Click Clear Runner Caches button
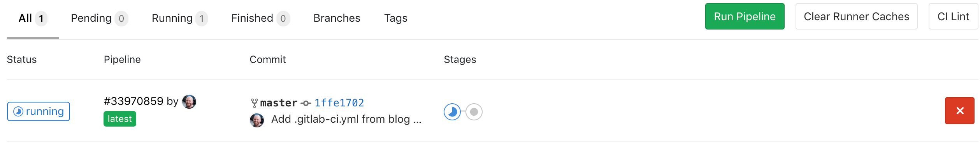Screen dimensions: 980x146 point(856,16)
